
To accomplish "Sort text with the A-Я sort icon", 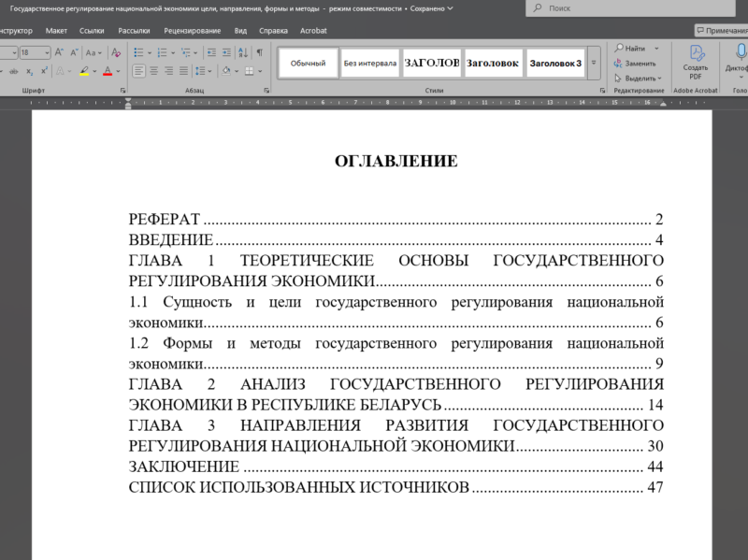I will click(x=243, y=52).
